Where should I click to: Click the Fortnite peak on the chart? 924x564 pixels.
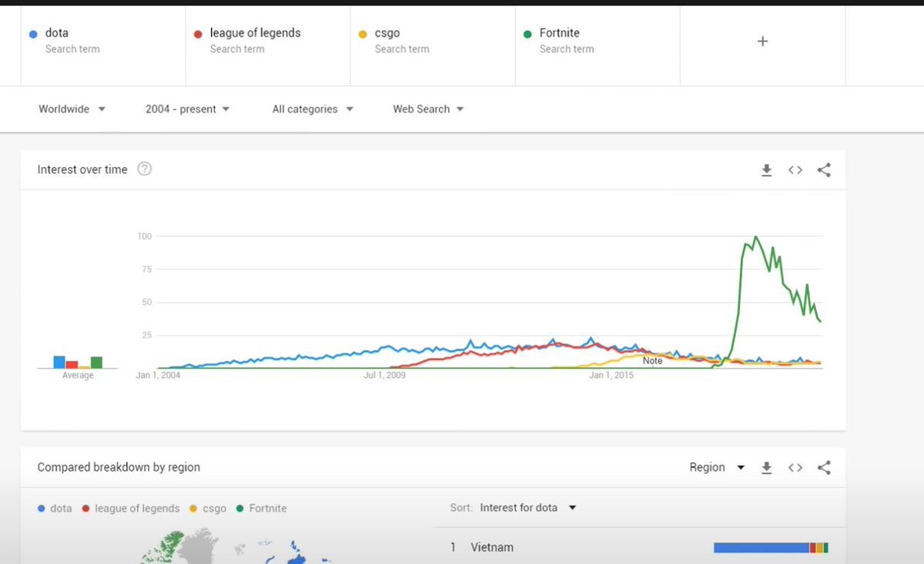tap(755, 237)
